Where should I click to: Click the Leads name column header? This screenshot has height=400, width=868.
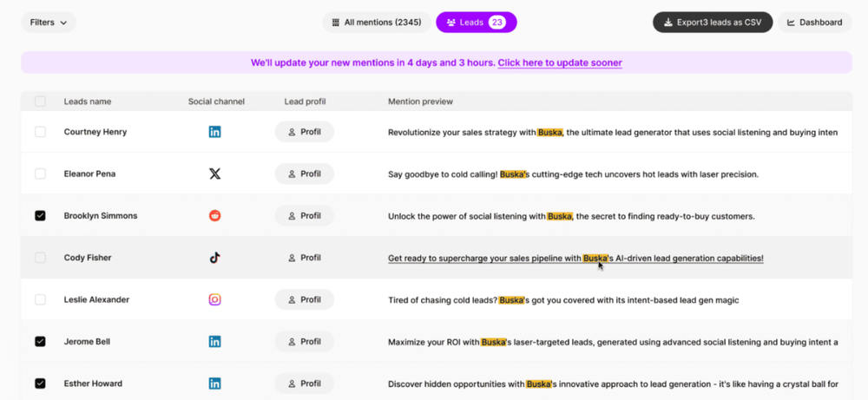88,102
